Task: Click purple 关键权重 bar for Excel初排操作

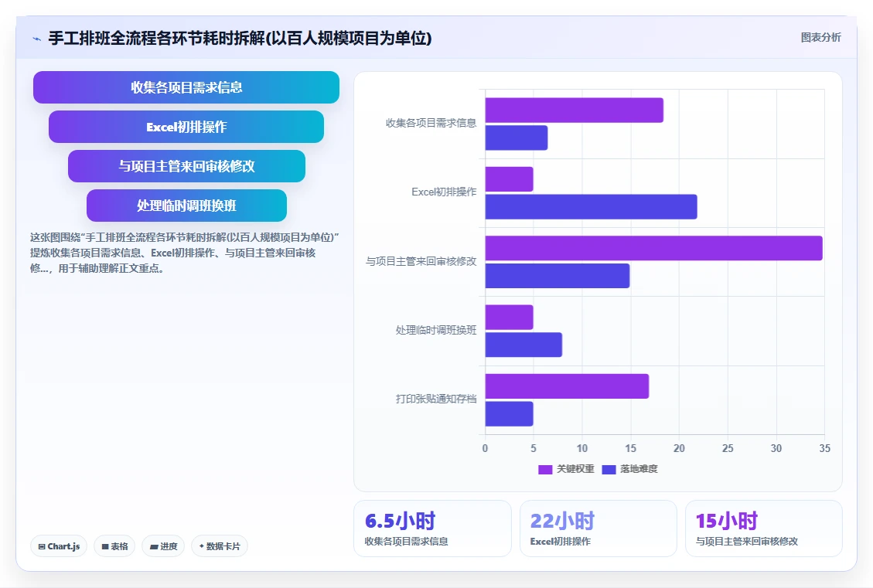Action: (509, 179)
